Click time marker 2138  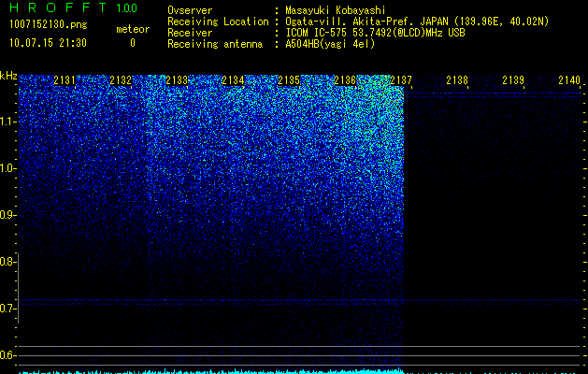457,80
